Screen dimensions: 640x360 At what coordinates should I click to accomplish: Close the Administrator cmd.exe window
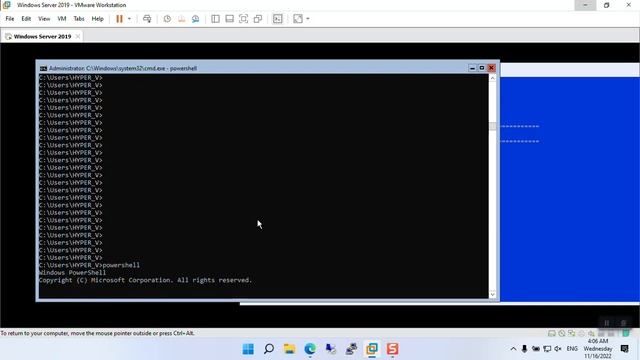491,68
